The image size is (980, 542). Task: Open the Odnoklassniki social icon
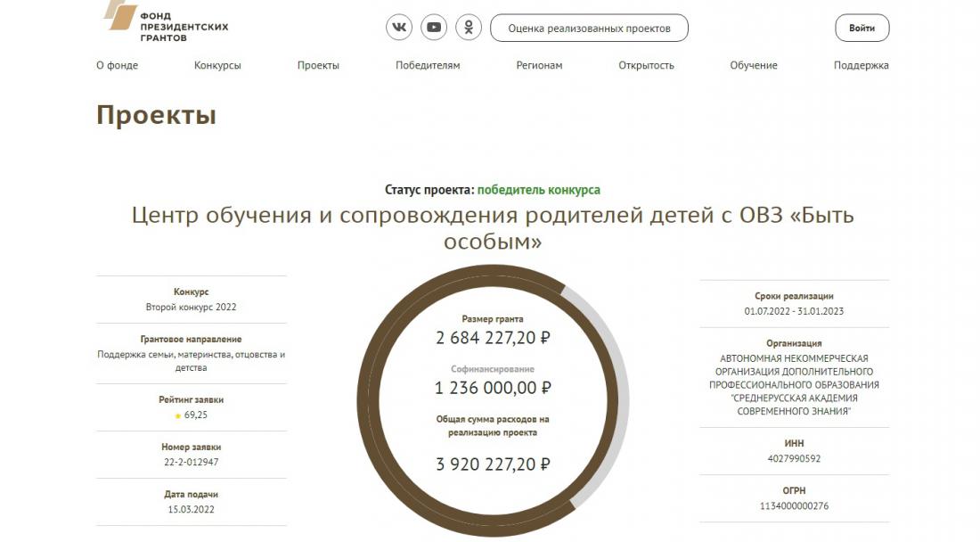[x=469, y=28]
